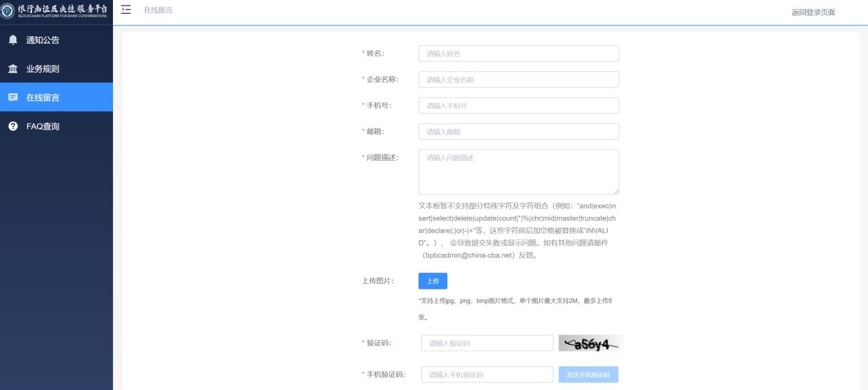Click the 邮箱 input field

pos(519,131)
